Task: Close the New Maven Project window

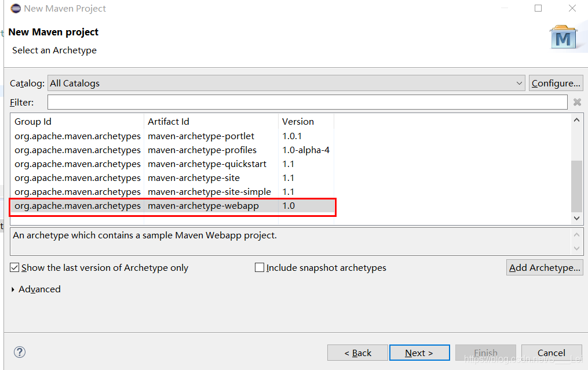Action: [x=572, y=8]
